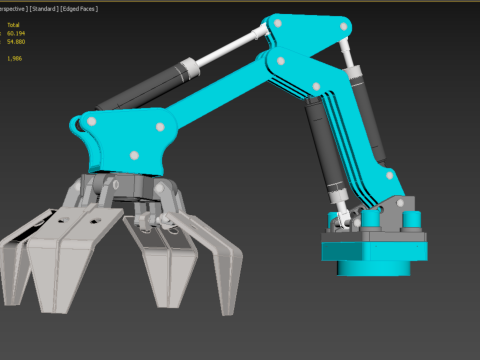Click the '1,986' statistics value

coord(14,59)
